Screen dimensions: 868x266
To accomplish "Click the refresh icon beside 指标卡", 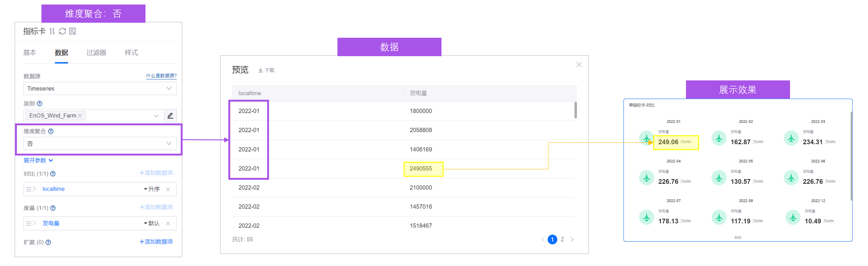I will pyautogui.click(x=62, y=31).
